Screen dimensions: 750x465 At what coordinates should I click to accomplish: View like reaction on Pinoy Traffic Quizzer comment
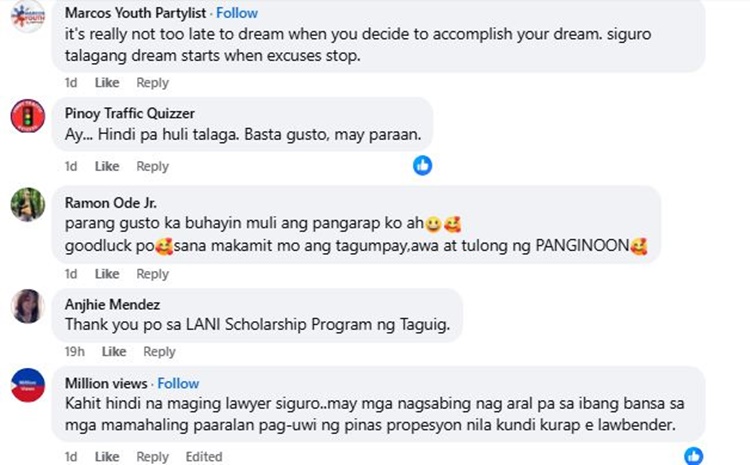pyautogui.click(x=422, y=166)
